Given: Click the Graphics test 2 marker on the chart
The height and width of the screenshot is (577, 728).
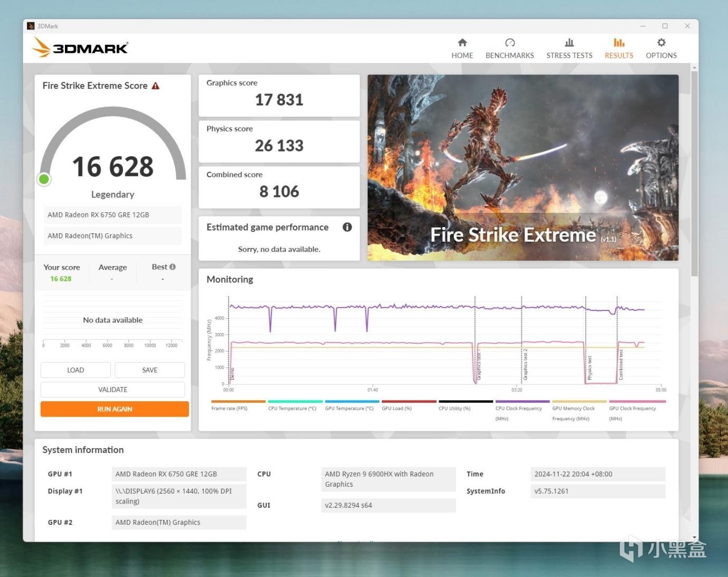Looking at the screenshot, I should 525,365.
